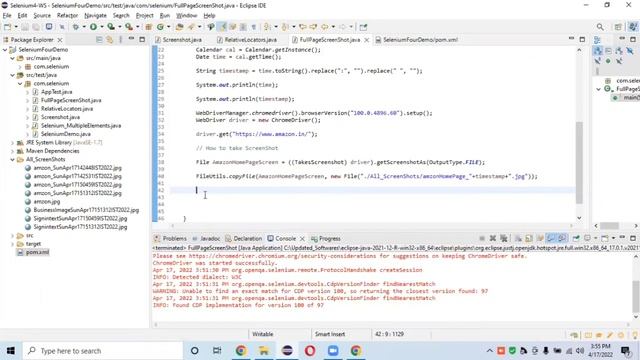Click the External Tools run icon

(x=129, y=27)
